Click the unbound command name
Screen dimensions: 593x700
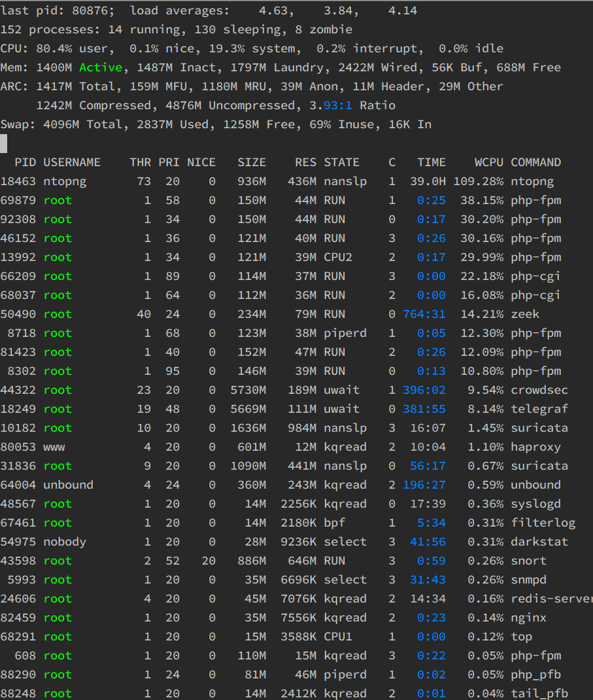point(535,485)
